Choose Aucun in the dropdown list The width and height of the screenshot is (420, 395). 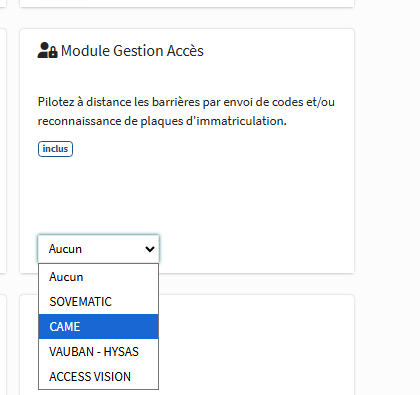pos(99,277)
